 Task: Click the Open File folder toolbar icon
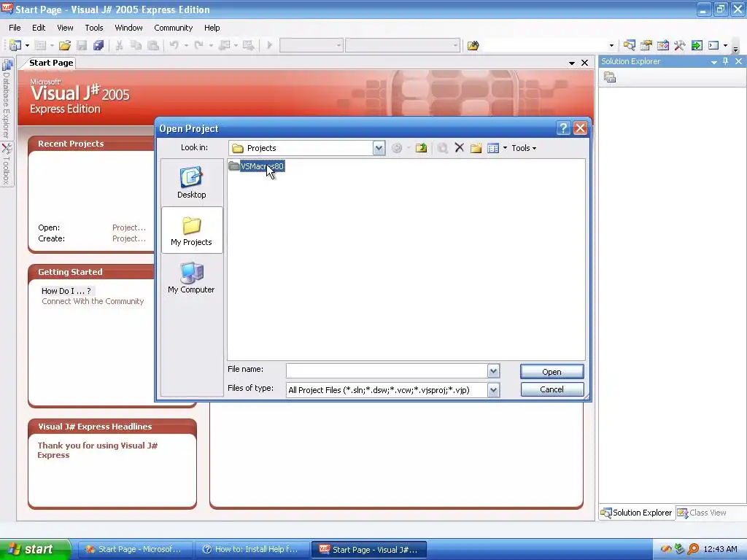click(65, 45)
